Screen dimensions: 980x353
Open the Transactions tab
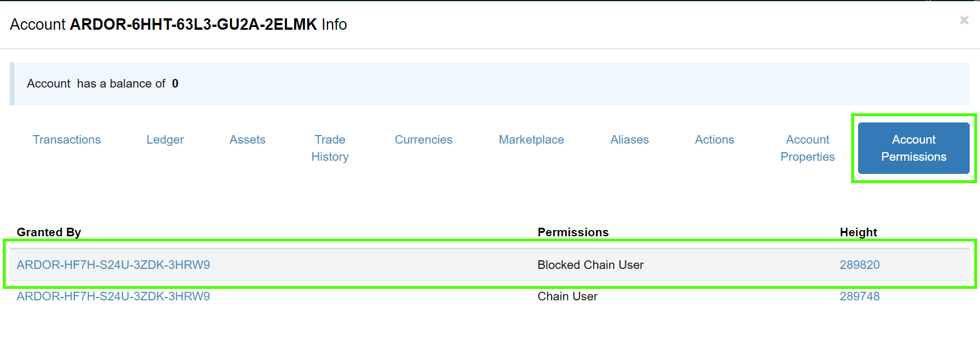[x=66, y=140]
